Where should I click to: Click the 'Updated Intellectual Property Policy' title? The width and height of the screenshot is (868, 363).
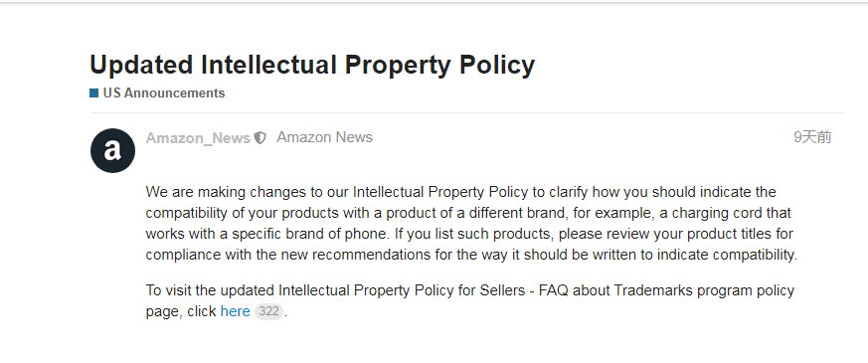point(312,65)
